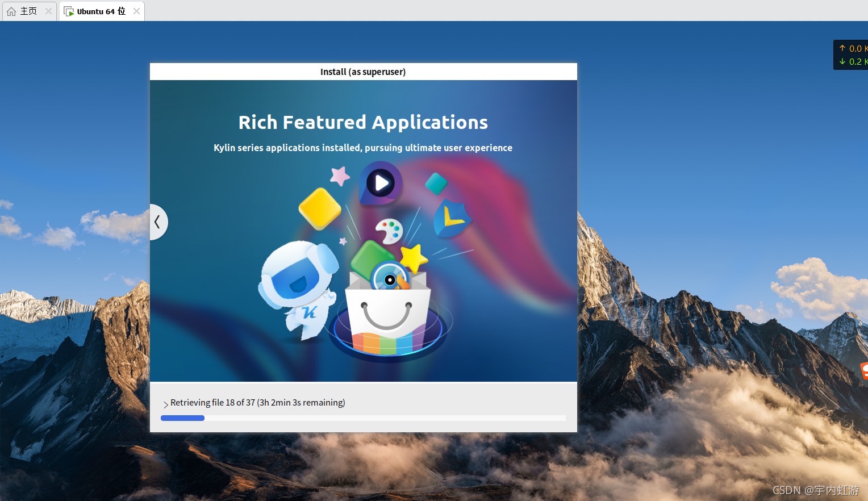Viewport: 868px width, 501px height.
Task: Click the VM icon on Ubuntu tab
Action: tap(69, 11)
